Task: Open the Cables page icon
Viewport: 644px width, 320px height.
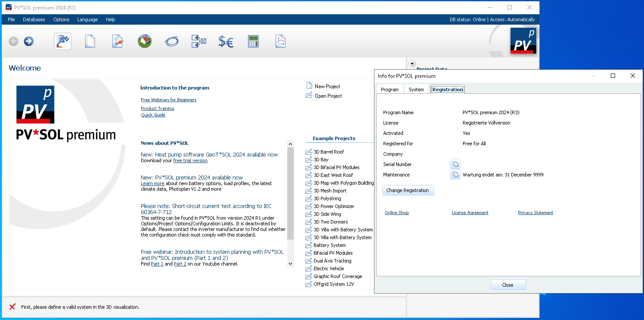Action: point(171,42)
